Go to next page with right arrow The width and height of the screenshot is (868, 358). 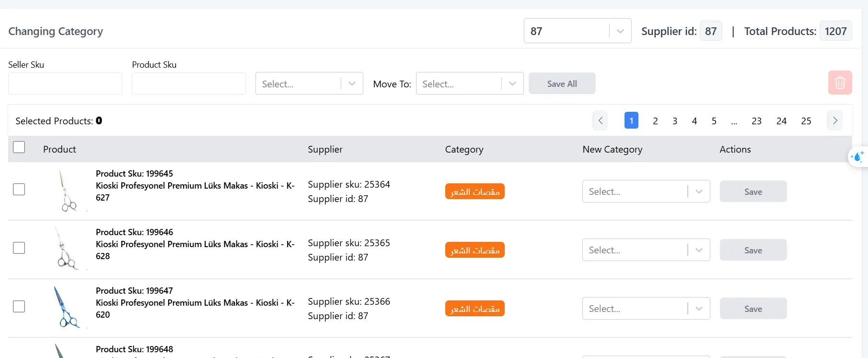point(835,121)
